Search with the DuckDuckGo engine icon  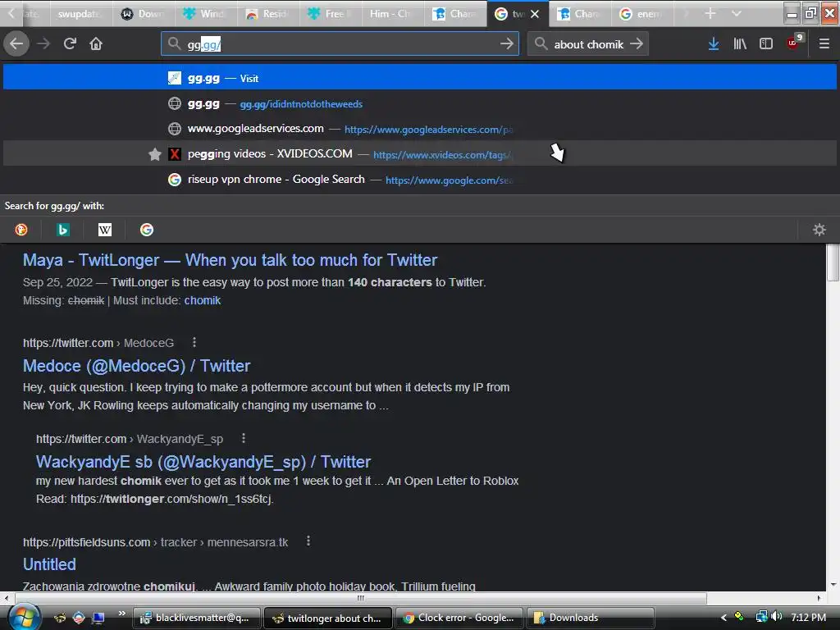(x=21, y=230)
